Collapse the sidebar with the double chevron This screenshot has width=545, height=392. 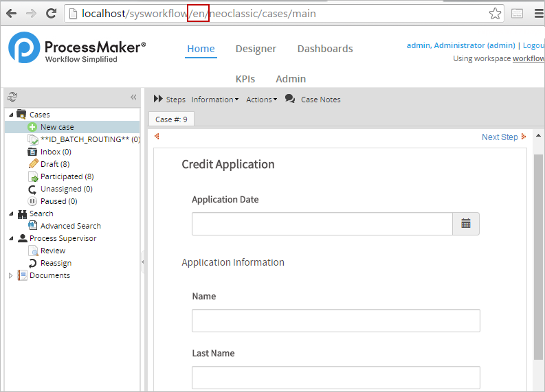[x=133, y=97]
